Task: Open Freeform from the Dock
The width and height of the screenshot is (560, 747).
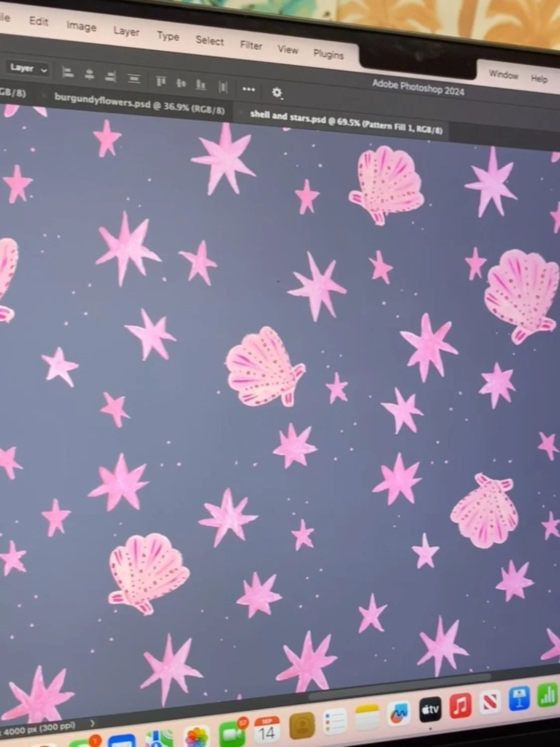Action: click(399, 713)
